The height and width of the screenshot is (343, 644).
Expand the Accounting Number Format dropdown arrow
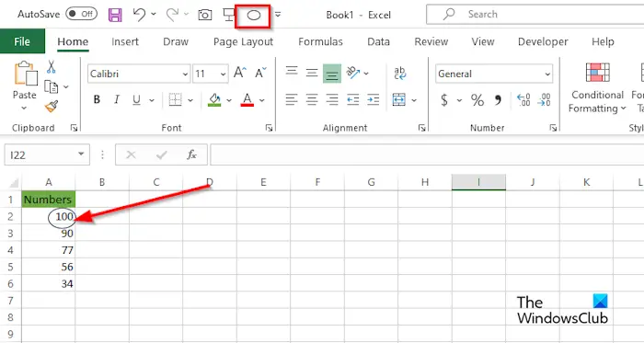coord(459,100)
